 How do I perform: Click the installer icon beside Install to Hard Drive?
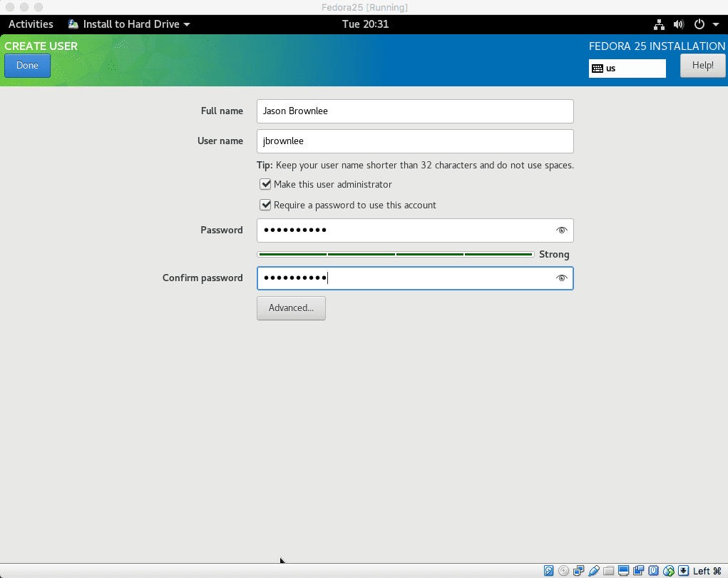(73, 24)
